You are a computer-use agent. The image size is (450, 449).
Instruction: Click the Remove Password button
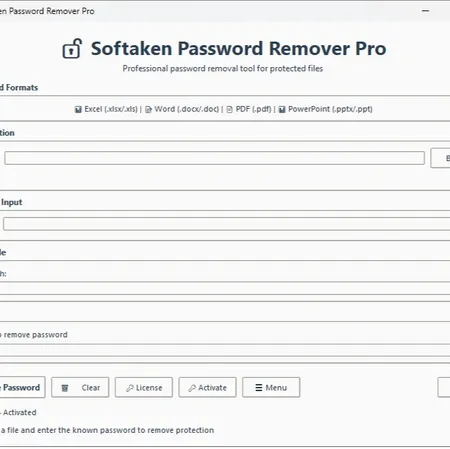pos(22,387)
